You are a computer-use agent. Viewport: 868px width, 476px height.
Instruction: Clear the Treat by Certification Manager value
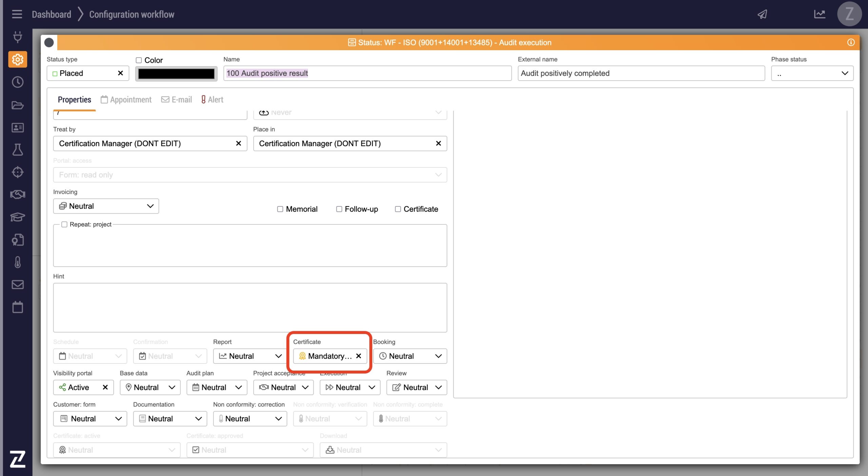pos(238,143)
